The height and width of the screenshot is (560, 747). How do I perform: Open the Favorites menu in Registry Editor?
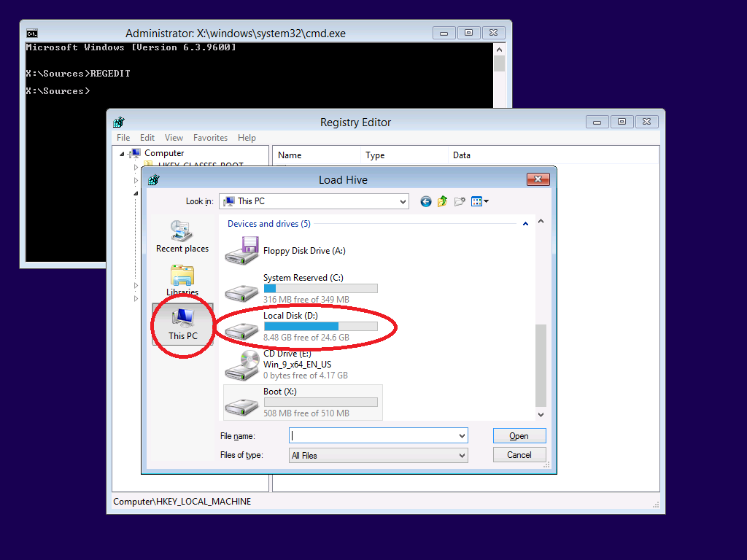(210, 138)
